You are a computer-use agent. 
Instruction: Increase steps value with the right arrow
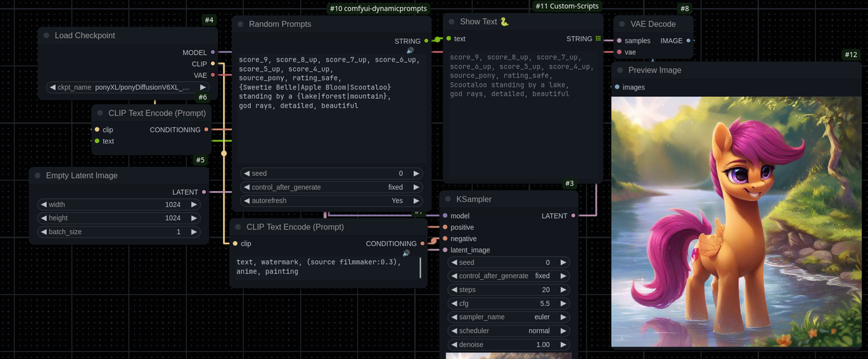(563, 289)
